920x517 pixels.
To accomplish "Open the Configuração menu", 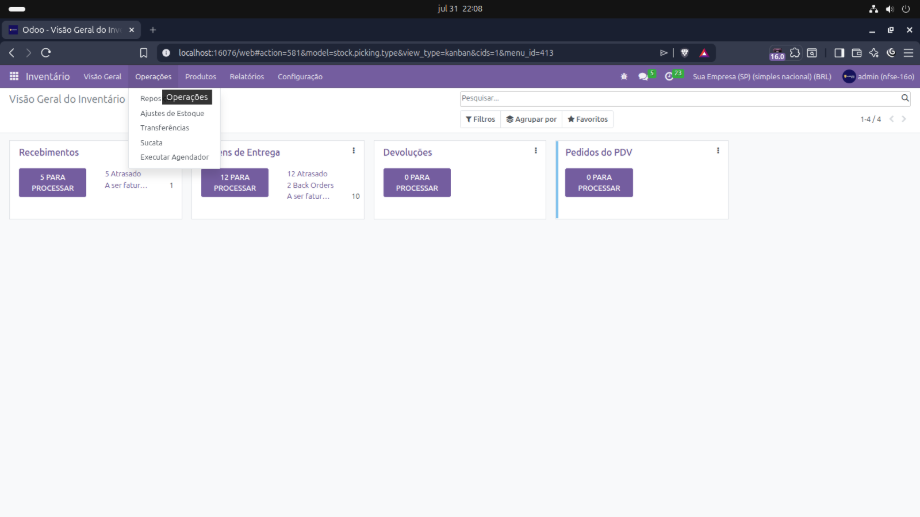I will 300,76.
